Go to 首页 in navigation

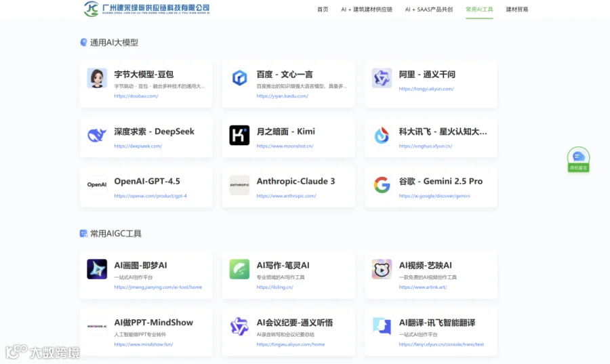coord(323,9)
